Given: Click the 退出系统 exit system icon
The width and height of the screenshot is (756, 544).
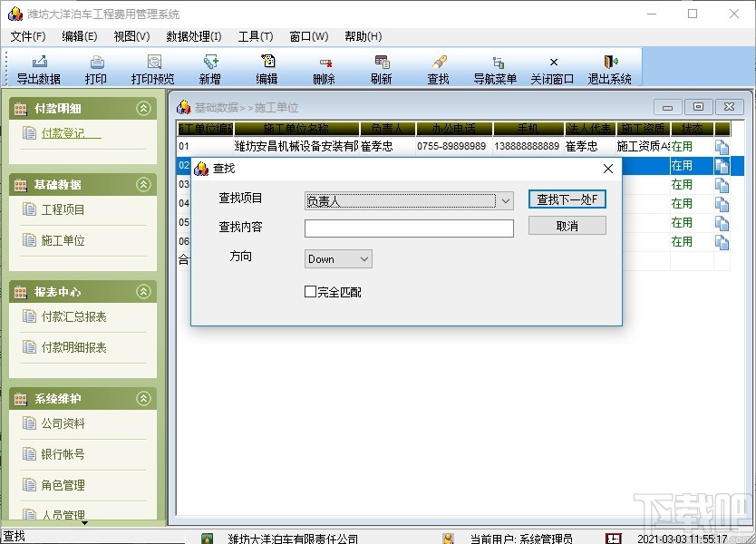Looking at the screenshot, I should click(610, 67).
